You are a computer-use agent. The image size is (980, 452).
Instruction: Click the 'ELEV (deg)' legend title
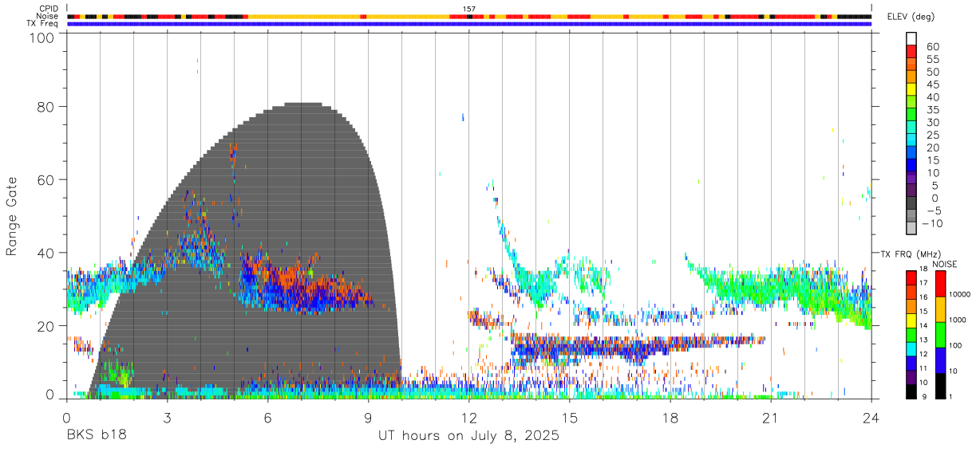click(911, 17)
